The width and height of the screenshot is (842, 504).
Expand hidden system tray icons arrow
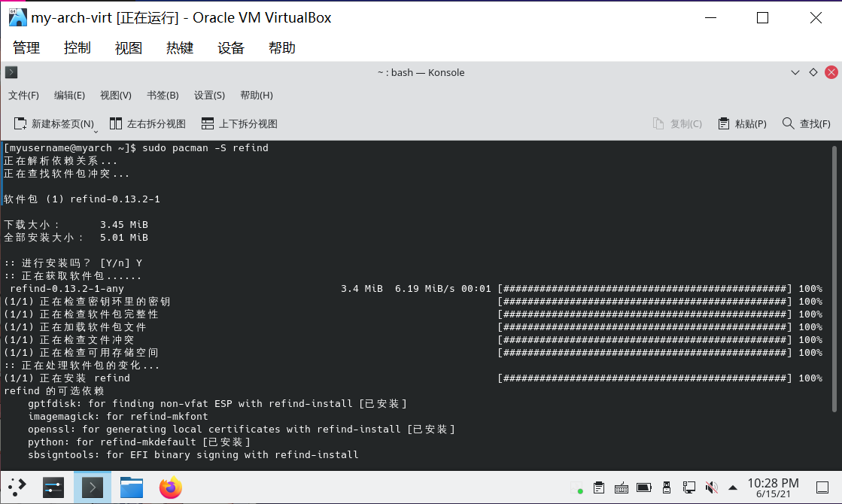733,488
